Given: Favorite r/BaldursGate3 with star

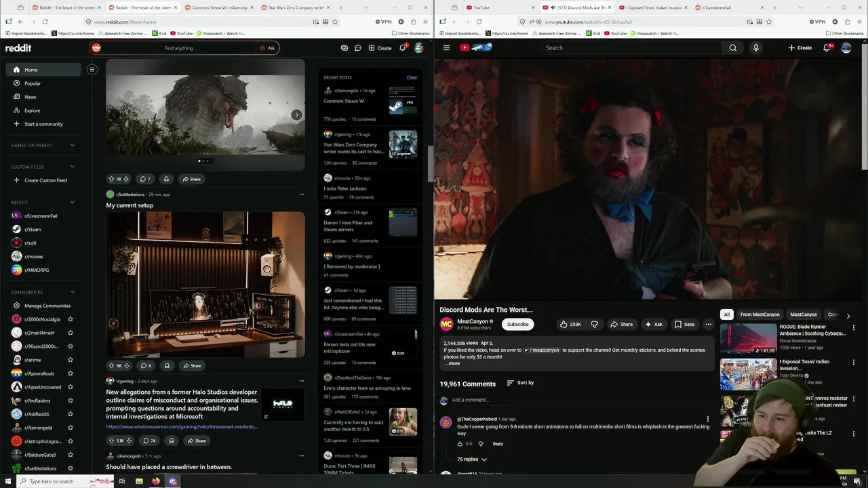Looking at the screenshot, I should coord(70,455).
